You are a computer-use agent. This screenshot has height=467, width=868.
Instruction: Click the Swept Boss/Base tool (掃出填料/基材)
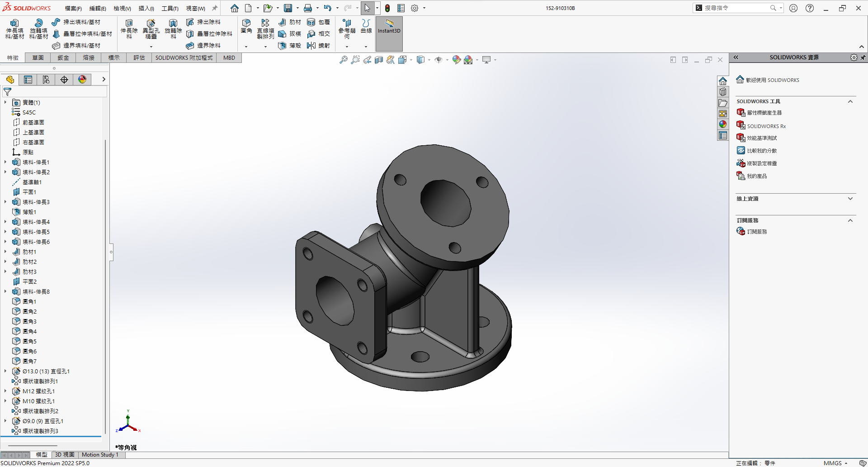[76, 22]
